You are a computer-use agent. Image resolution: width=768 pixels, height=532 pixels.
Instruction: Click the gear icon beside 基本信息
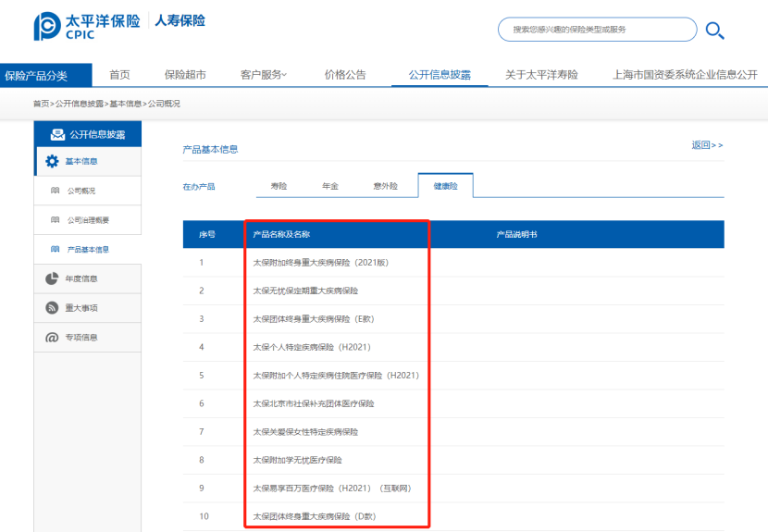point(52,161)
